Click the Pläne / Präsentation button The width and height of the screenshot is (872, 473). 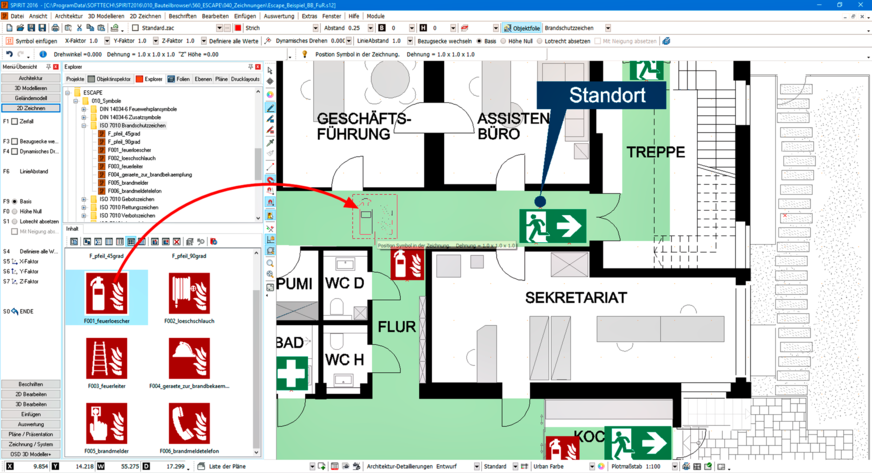[x=31, y=434]
